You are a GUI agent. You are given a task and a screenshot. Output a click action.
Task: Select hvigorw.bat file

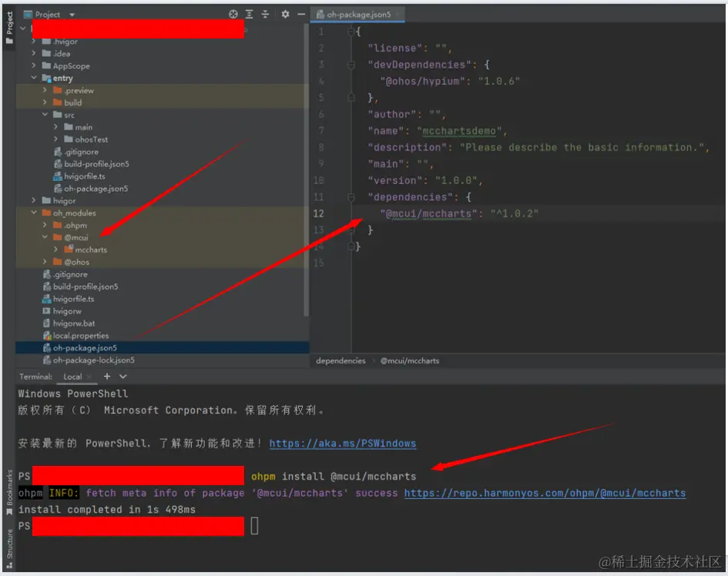(74, 323)
